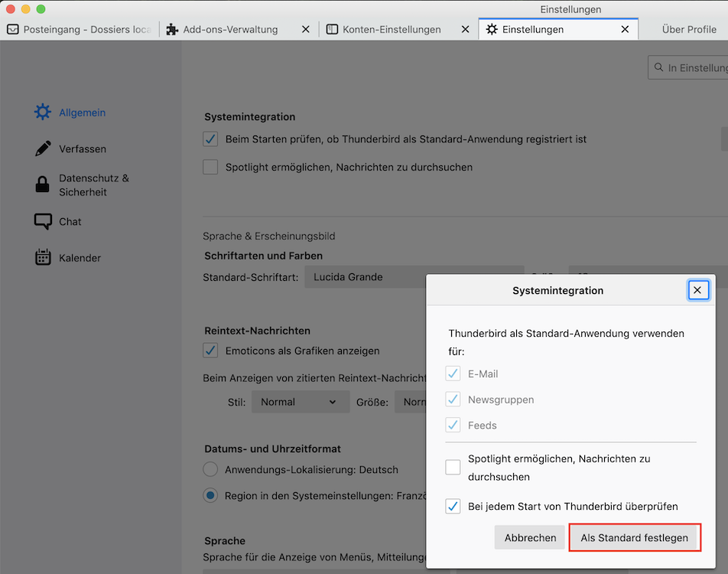Image resolution: width=728 pixels, height=574 pixels.
Task: Click the Add-ons puzzle piece icon
Action: 172,29
